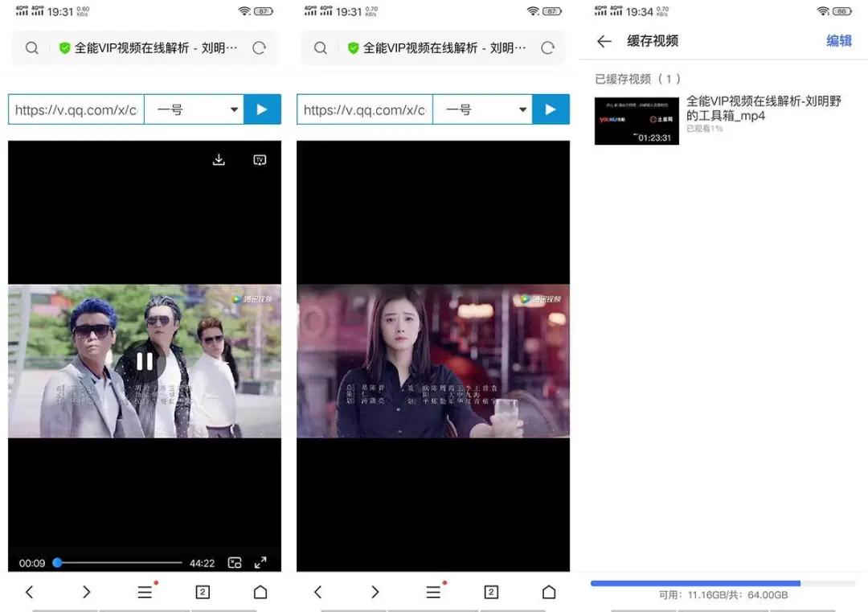Image resolution: width=868 pixels, height=612 pixels.
Task: Tap the video download icon
Action: click(219, 158)
